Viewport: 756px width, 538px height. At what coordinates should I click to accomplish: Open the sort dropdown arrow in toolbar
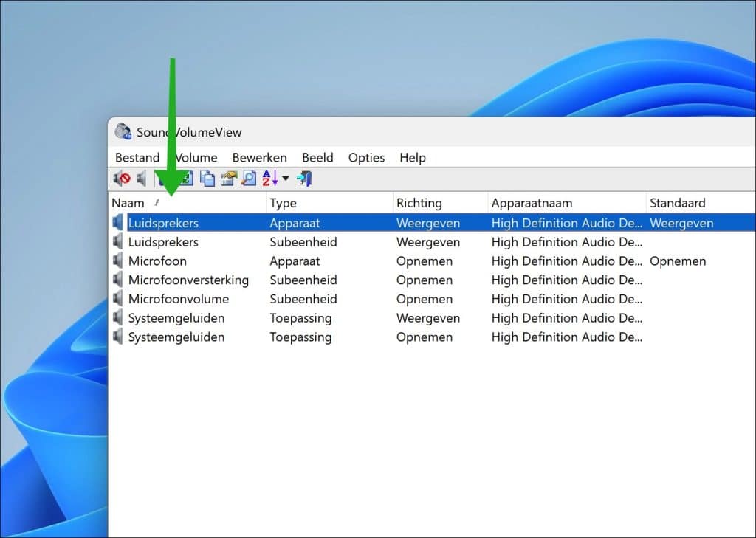pyautogui.click(x=286, y=179)
